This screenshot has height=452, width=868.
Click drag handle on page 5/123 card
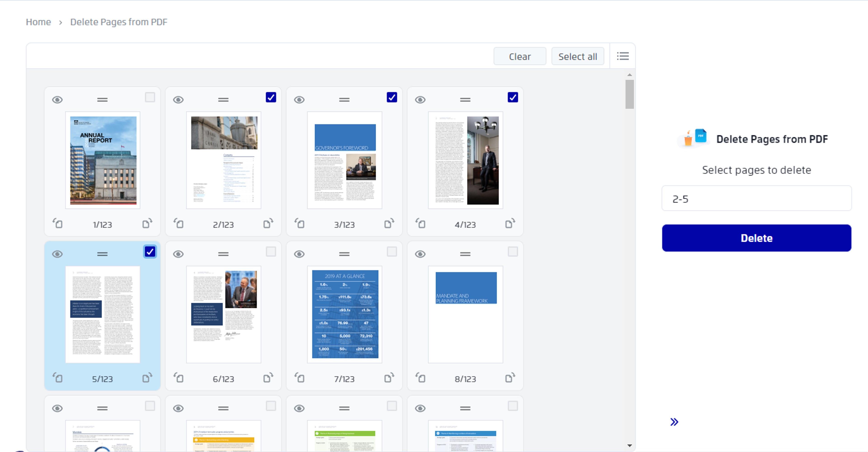pyautogui.click(x=102, y=254)
